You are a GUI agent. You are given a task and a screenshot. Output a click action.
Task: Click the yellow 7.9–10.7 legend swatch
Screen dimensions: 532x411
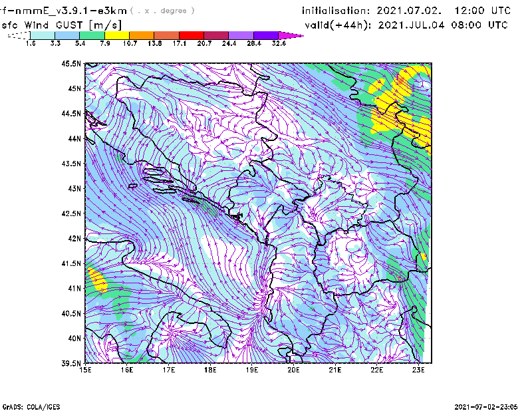point(117,35)
